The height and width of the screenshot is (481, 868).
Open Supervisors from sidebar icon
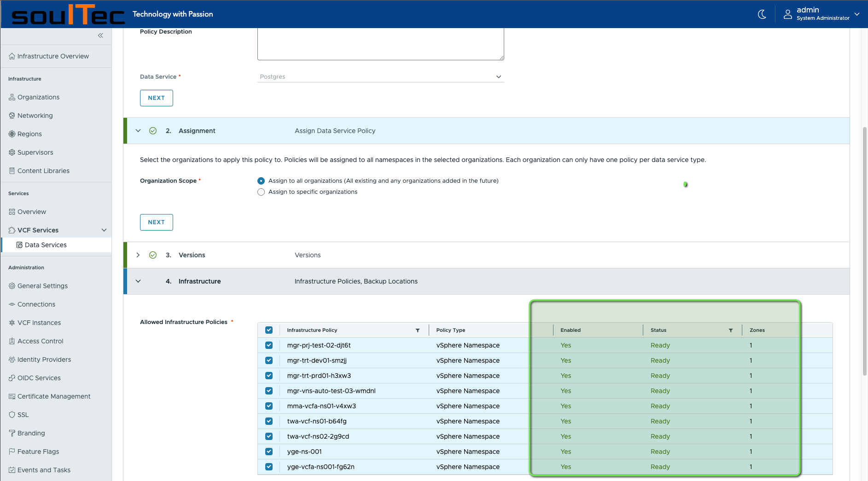[12, 152]
